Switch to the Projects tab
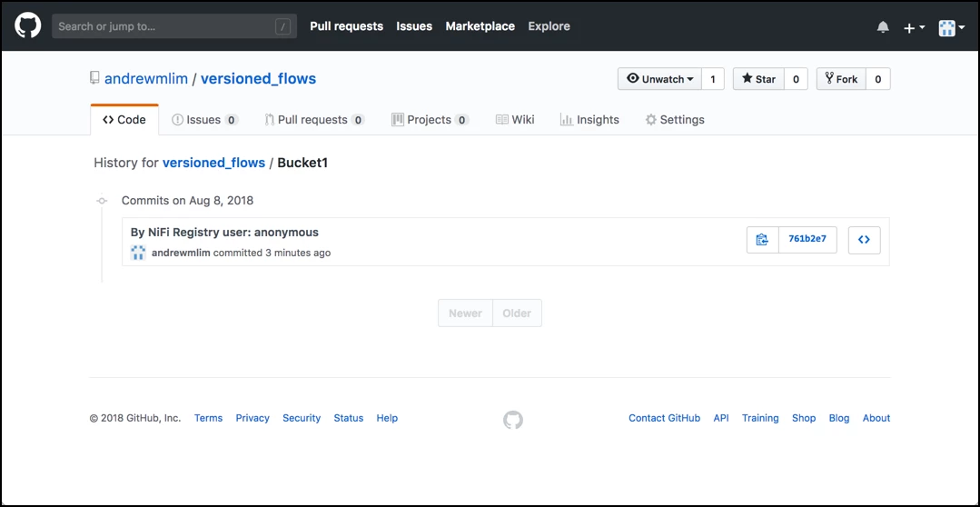The width and height of the screenshot is (980, 507). click(x=430, y=119)
